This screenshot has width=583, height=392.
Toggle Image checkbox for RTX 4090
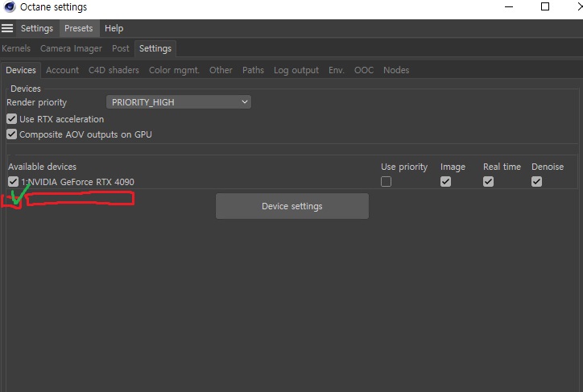445,182
